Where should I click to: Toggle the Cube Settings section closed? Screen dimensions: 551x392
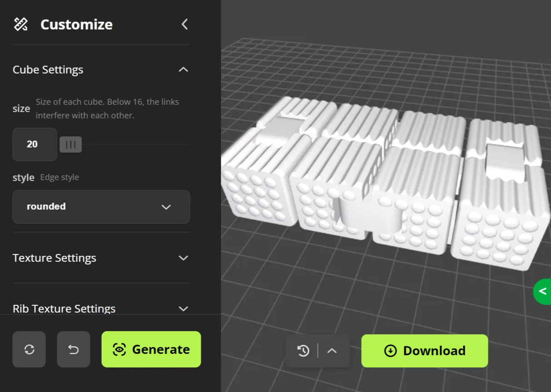point(183,69)
